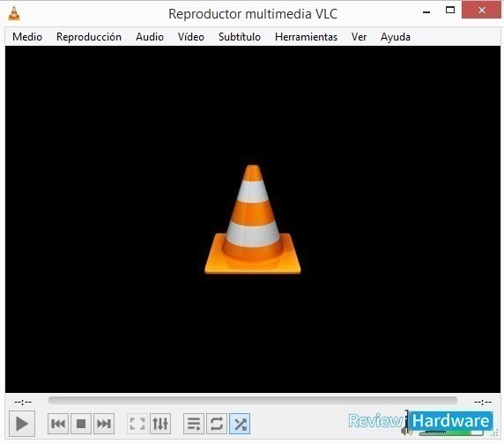Image resolution: width=504 pixels, height=444 pixels.
Task: Expand the Subtítulo menu
Action: [x=240, y=37]
